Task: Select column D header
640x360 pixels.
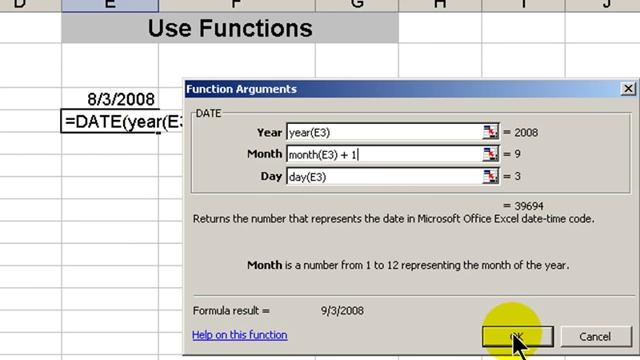Action: point(31,5)
